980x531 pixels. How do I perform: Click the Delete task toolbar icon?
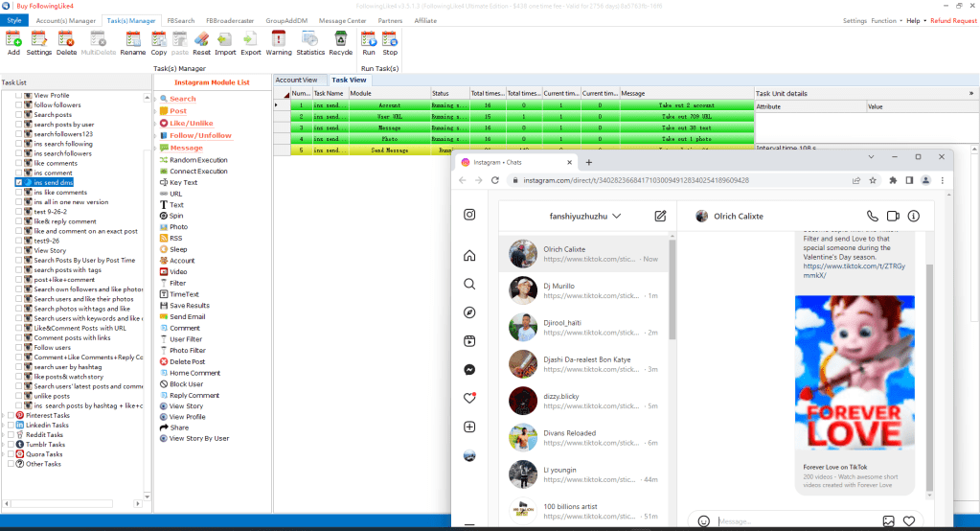pos(66,43)
